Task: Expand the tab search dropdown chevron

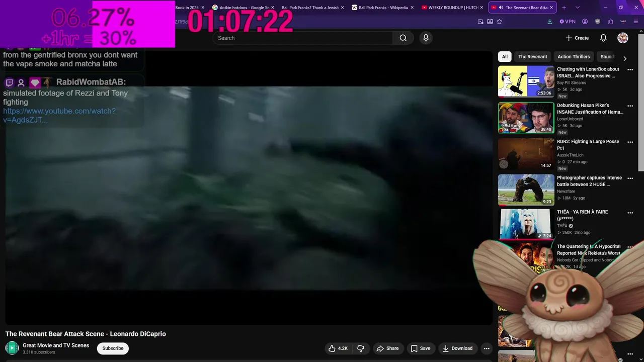Action: click(577, 8)
